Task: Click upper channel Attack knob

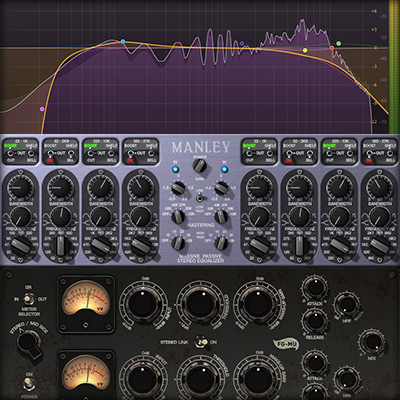Action: click(x=315, y=287)
